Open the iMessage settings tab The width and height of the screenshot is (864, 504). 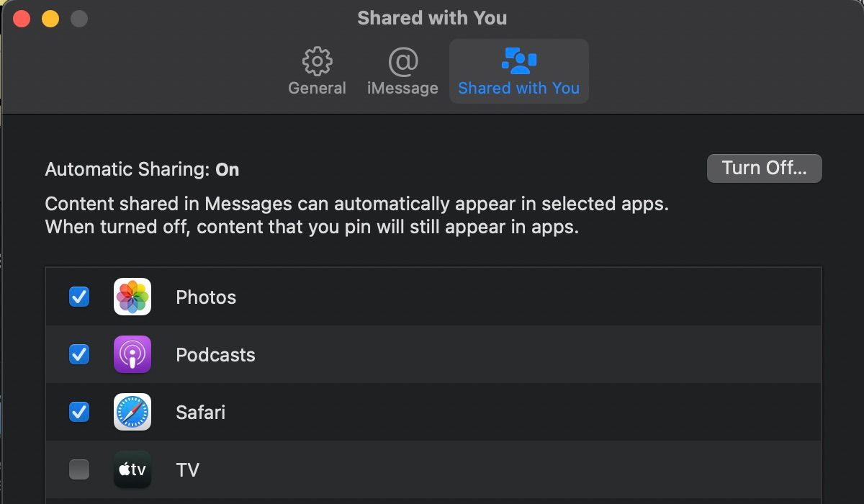coord(402,72)
